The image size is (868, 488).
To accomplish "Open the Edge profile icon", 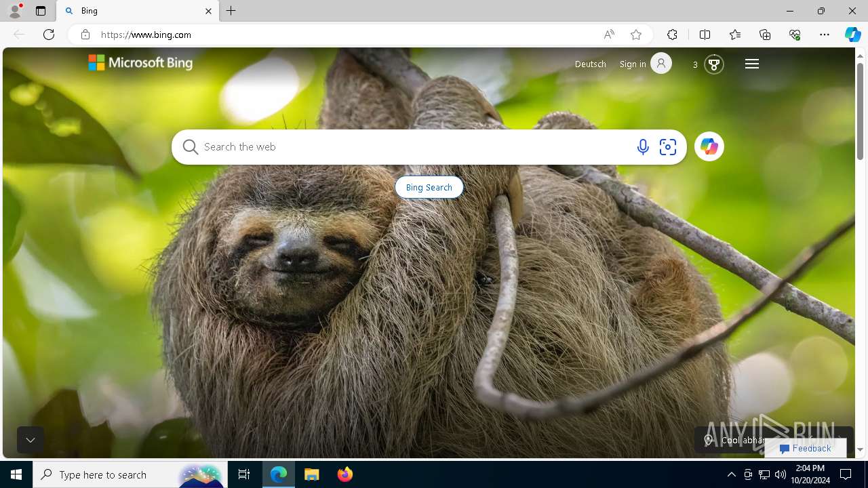I will click(14, 11).
